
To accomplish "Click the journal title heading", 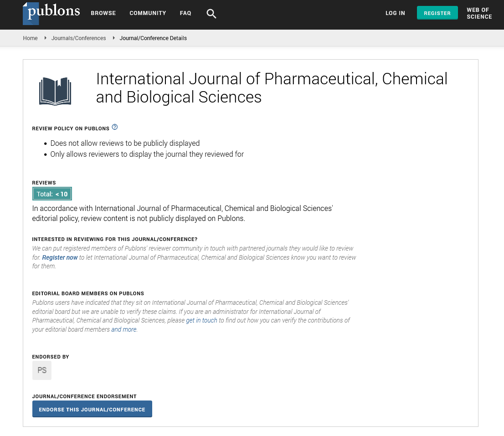I will point(272,87).
